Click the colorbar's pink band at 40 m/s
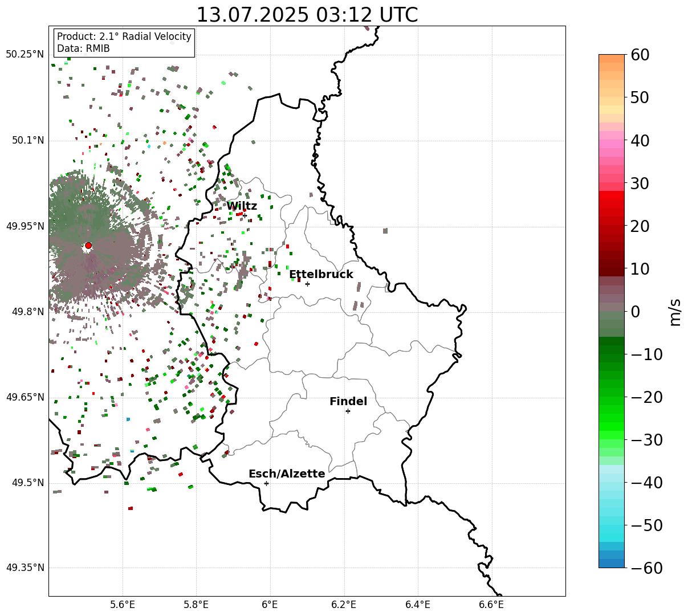Screen dimensions: 688x616 [612, 140]
